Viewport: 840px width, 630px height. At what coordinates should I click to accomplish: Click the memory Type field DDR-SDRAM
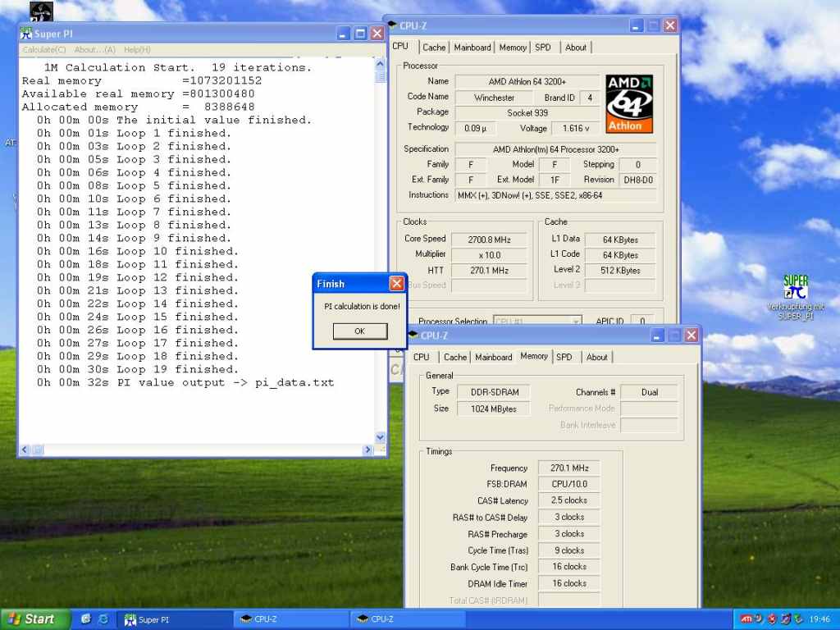pos(494,392)
